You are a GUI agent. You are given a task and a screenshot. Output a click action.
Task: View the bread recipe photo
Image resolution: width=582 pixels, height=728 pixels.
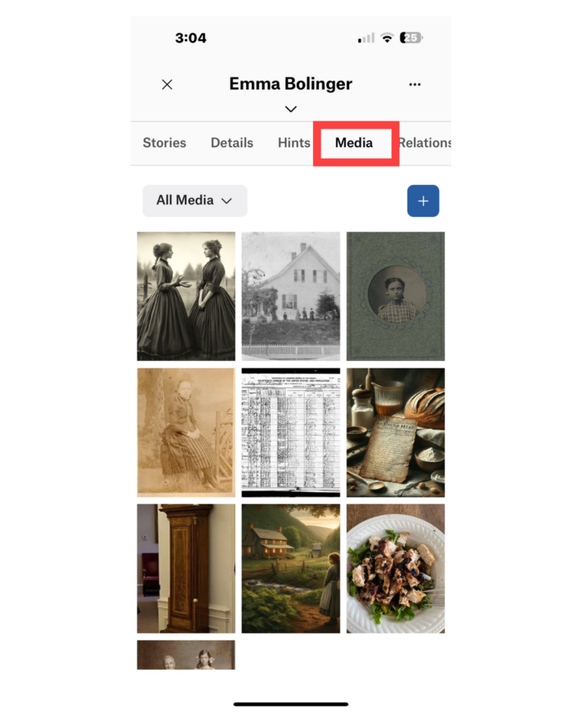pos(396,433)
